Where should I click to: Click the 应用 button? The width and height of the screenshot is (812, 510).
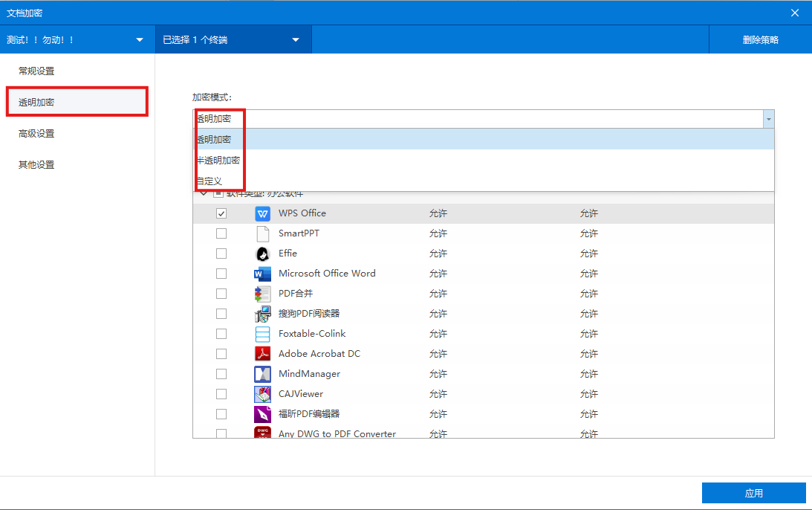click(x=753, y=493)
